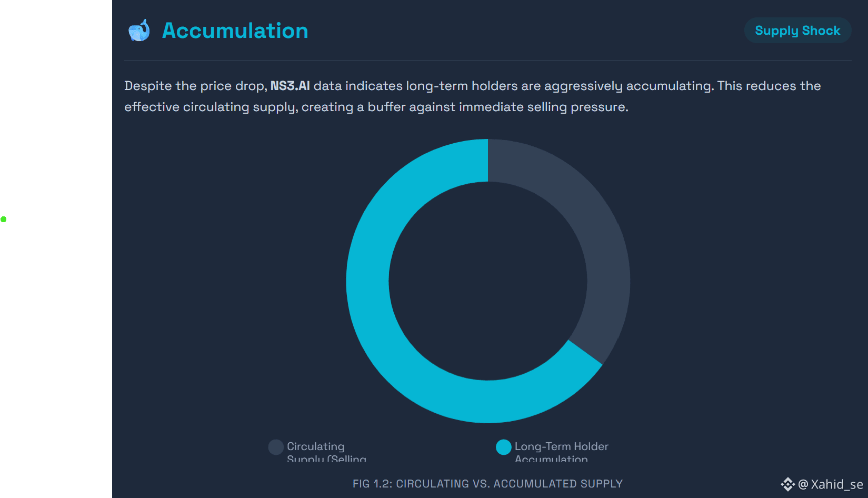Viewport: 868px width, 498px height.
Task: Click the divider line below the Accumulation header
Action: pos(487,60)
